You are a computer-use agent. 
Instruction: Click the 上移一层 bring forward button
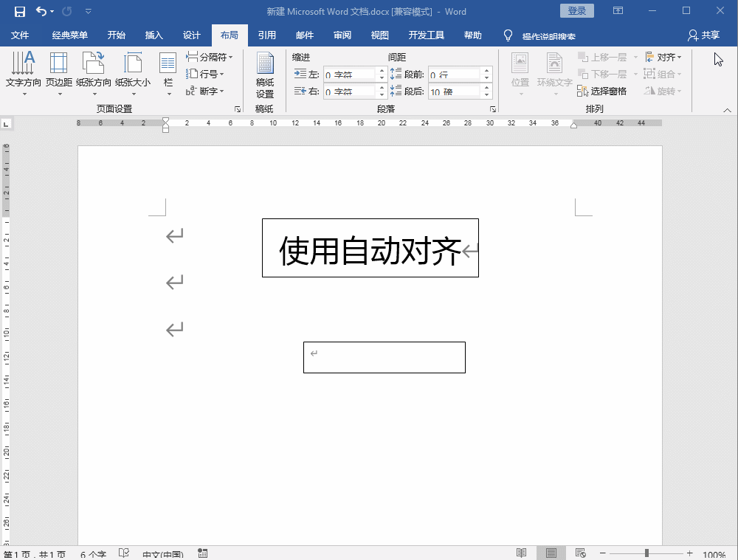tap(602, 57)
